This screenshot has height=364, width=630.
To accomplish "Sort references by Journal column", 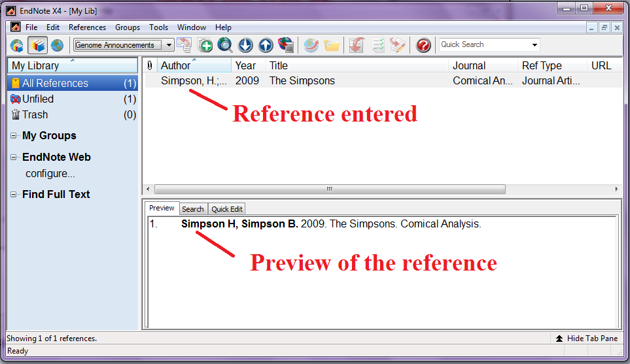I will 483,65.
